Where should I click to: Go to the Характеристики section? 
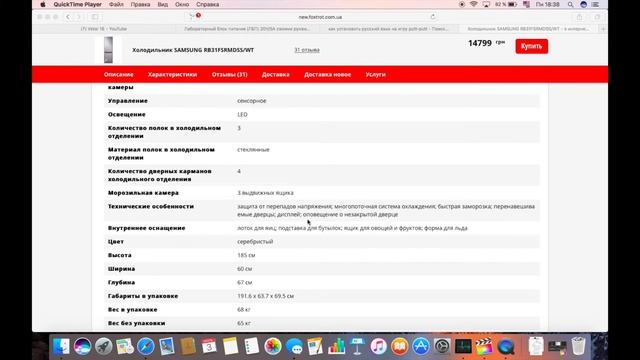(172, 75)
